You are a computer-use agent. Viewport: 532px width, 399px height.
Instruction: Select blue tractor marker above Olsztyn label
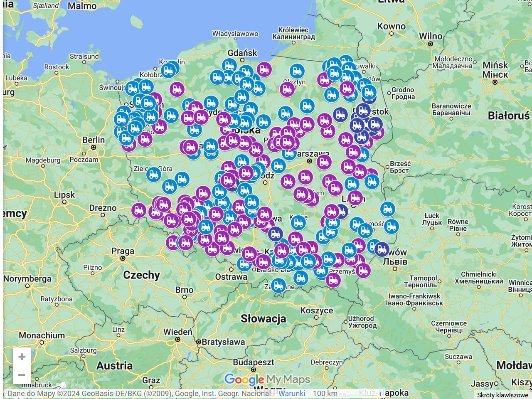(297, 71)
